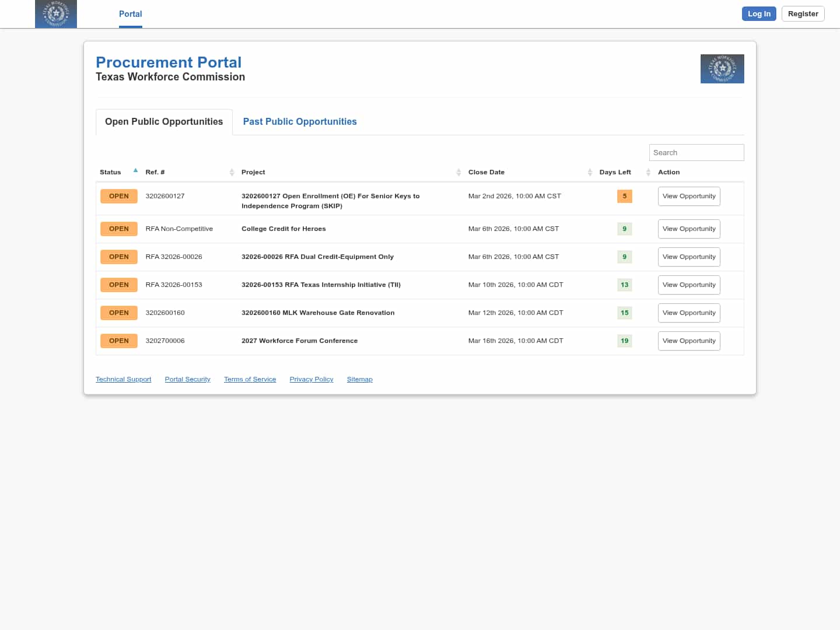
Task: Sort by Days Left column arrows
Action: [x=648, y=172]
